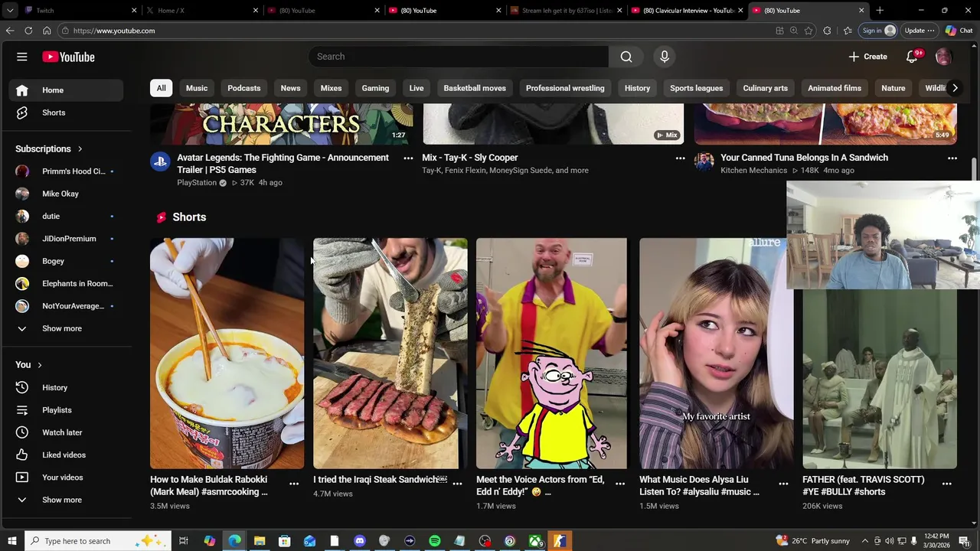This screenshot has width=980, height=551.
Task: Open History in sidebar
Action: point(66,387)
